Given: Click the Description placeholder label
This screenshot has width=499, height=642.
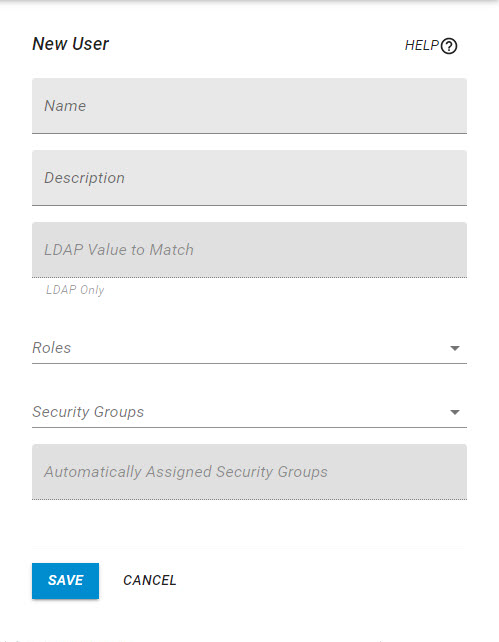Looking at the screenshot, I should tap(84, 178).
